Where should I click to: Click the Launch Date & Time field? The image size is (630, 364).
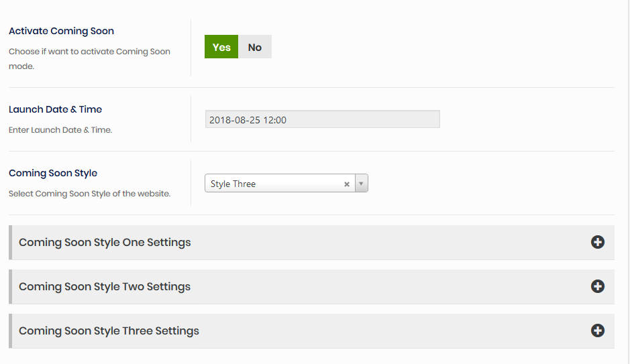click(x=322, y=119)
